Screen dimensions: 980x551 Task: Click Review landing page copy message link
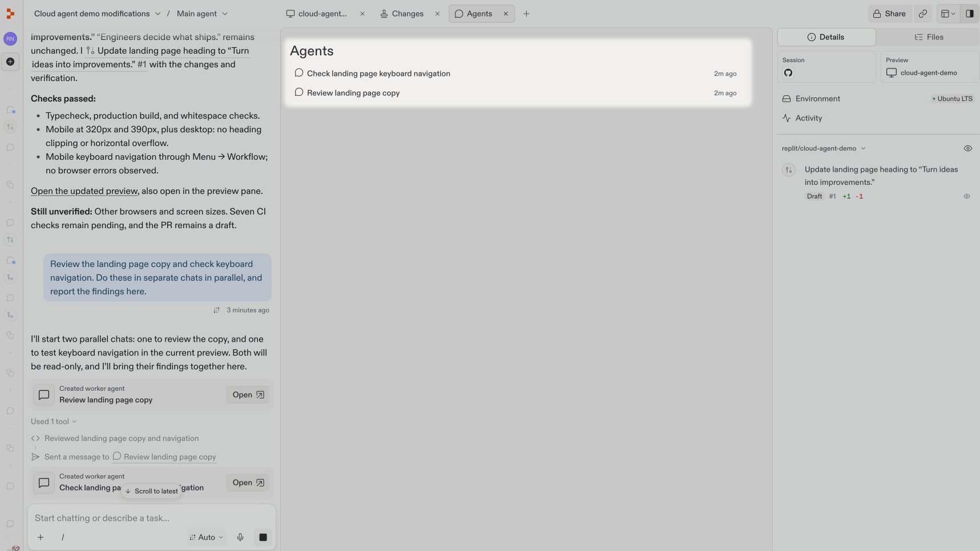(164, 457)
